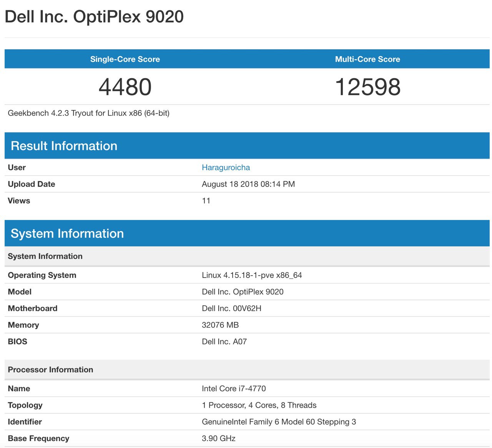Click the single-core score value 4480
The image size is (492, 448).
[x=125, y=87]
